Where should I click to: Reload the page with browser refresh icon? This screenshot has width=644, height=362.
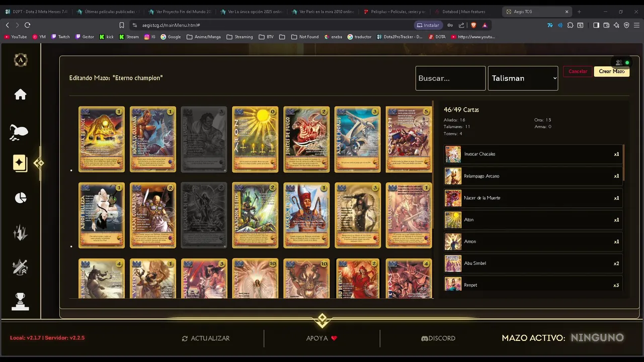27,25
